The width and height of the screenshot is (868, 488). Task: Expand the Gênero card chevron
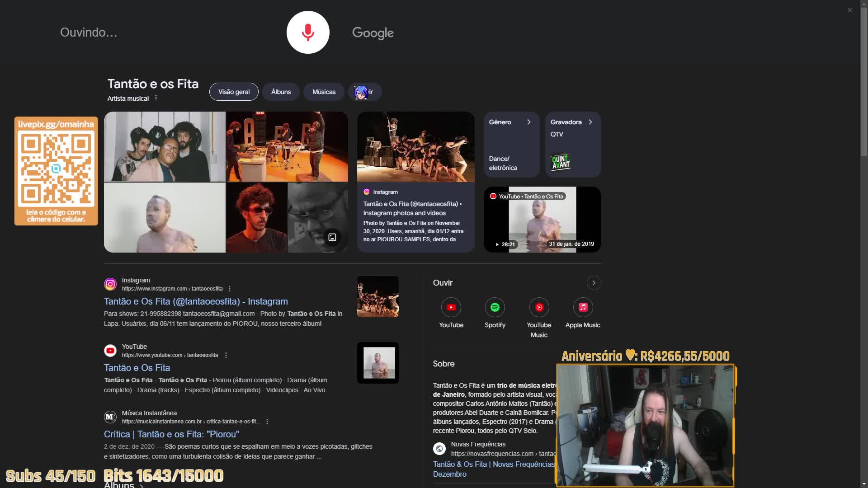(528, 122)
